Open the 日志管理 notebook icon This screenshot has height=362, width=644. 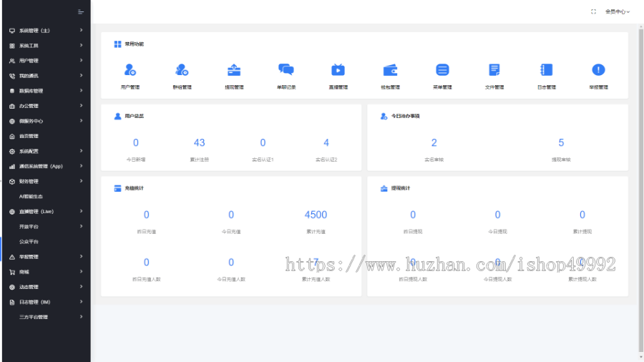(x=546, y=70)
